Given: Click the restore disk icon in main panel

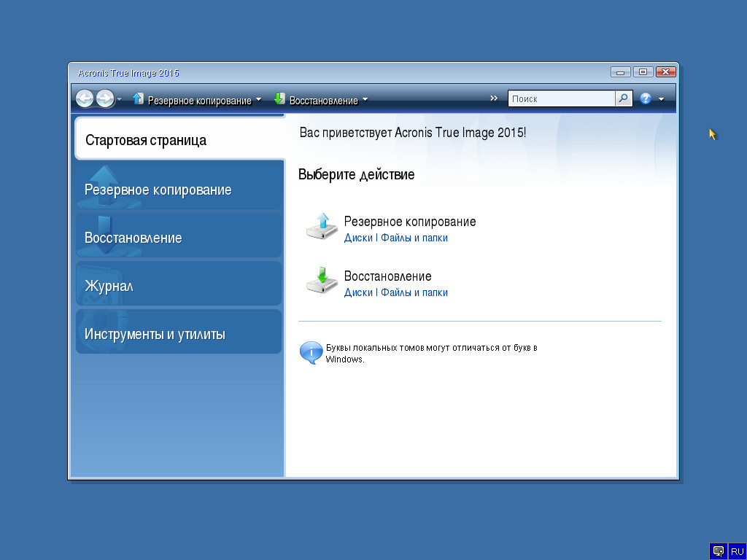Looking at the screenshot, I should pyautogui.click(x=322, y=281).
